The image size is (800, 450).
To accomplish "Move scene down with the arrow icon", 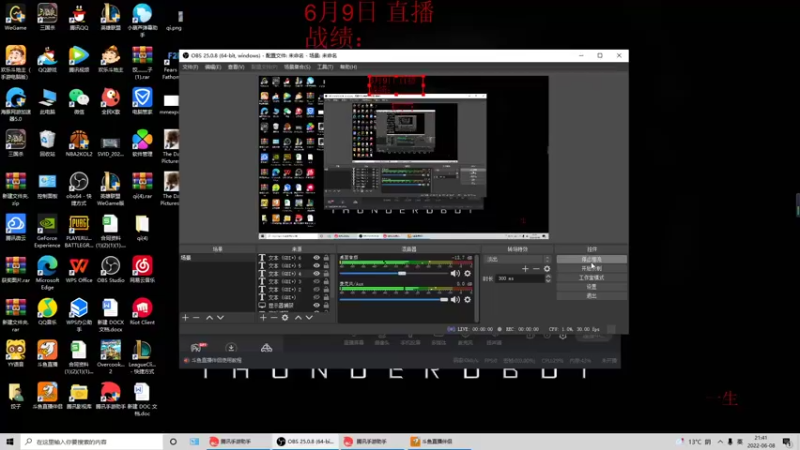I will pyautogui.click(x=220, y=317).
